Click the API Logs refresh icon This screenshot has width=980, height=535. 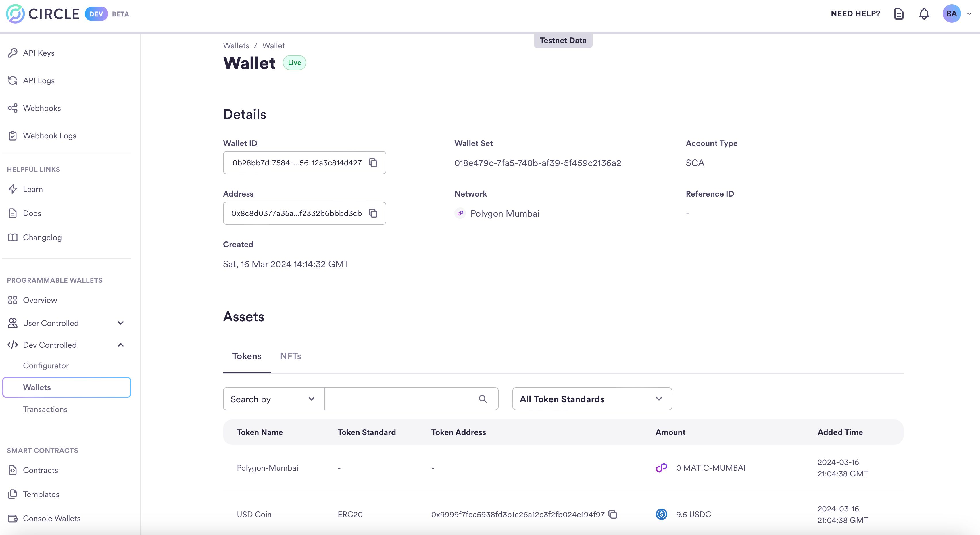pos(13,80)
